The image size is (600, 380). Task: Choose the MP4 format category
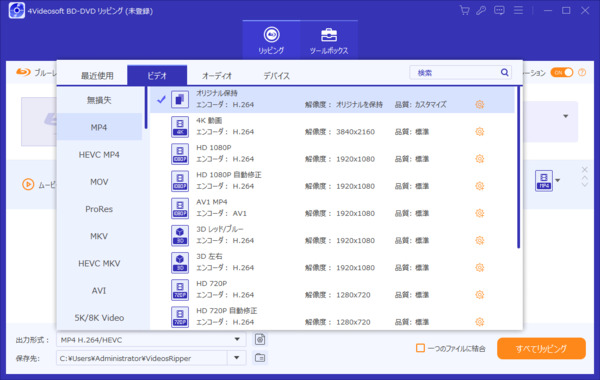[x=99, y=127]
